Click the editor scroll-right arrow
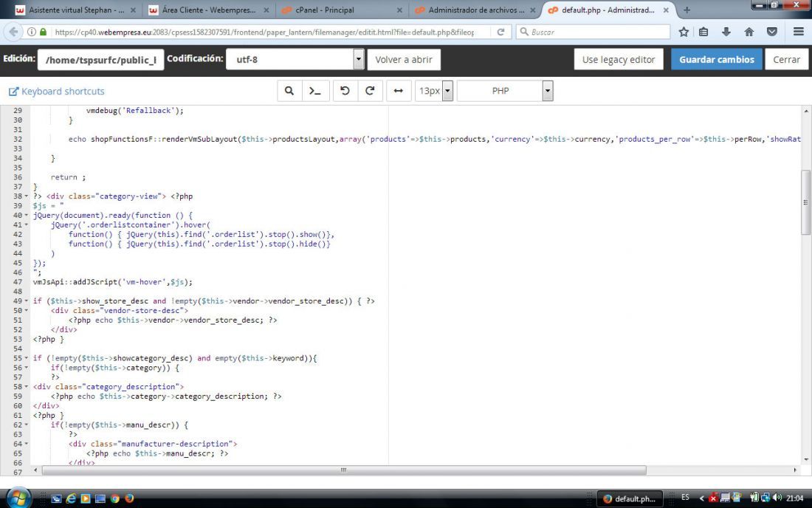Viewport: 812px width, 508px height. click(795, 470)
